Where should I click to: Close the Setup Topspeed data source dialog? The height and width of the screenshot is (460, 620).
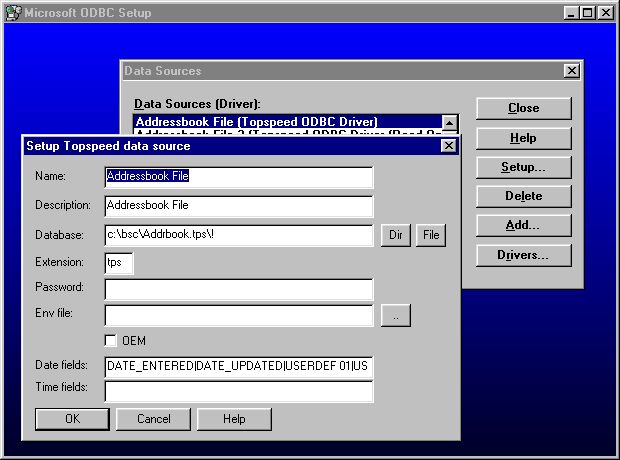pyautogui.click(x=449, y=146)
